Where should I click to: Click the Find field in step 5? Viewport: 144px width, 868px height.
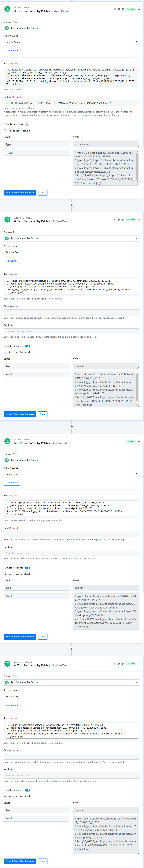(72, 534)
